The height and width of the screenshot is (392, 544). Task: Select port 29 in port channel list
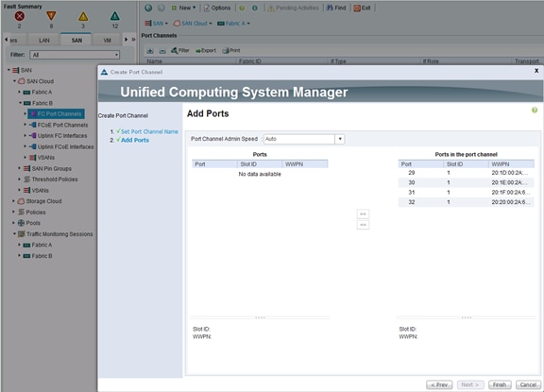coord(466,173)
